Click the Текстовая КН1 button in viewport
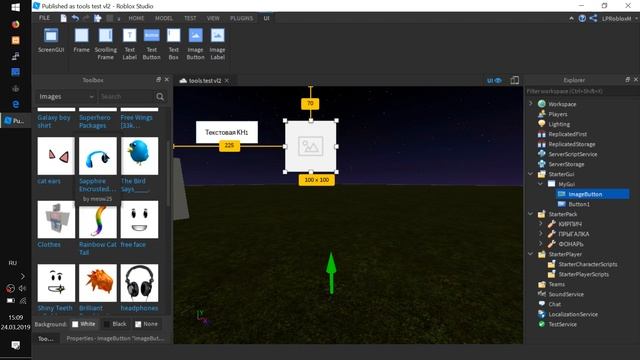The image size is (640, 360). pyautogui.click(x=227, y=132)
